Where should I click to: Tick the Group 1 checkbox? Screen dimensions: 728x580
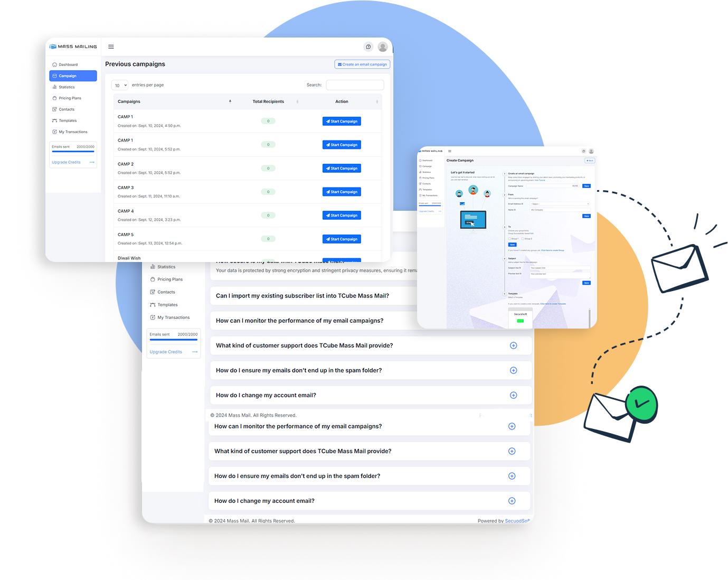tap(509, 239)
